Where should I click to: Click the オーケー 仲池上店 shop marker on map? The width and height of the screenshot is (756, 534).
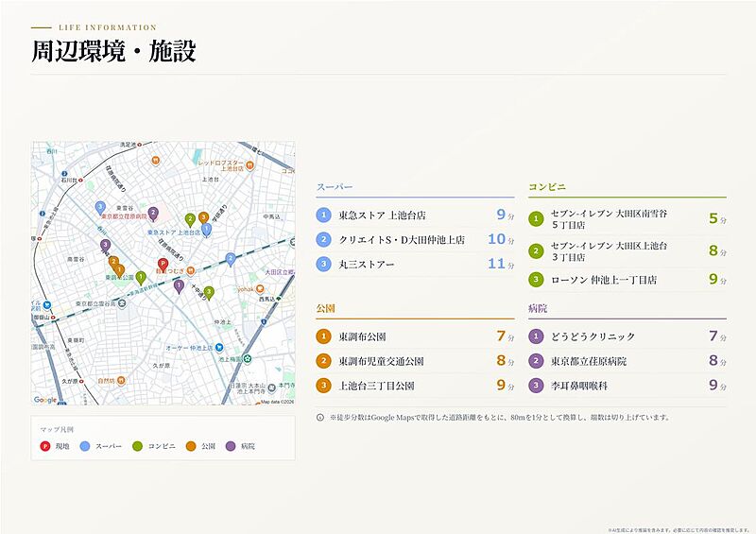click(x=219, y=347)
